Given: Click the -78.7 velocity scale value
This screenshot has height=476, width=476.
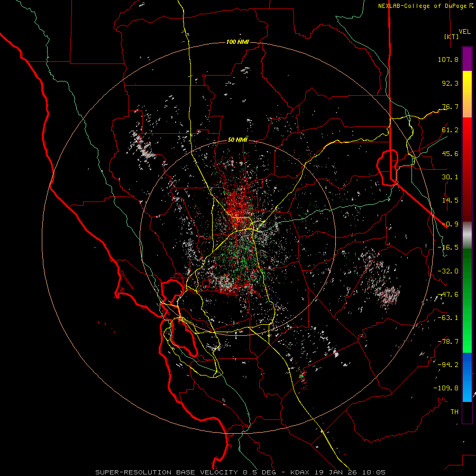Looking at the screenshot, I should click(448, 342).
